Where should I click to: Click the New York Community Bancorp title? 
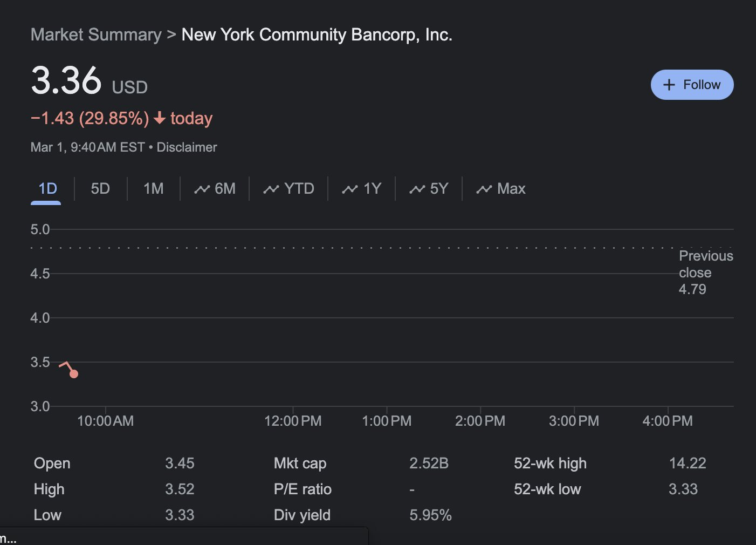(x=317, y=35)
